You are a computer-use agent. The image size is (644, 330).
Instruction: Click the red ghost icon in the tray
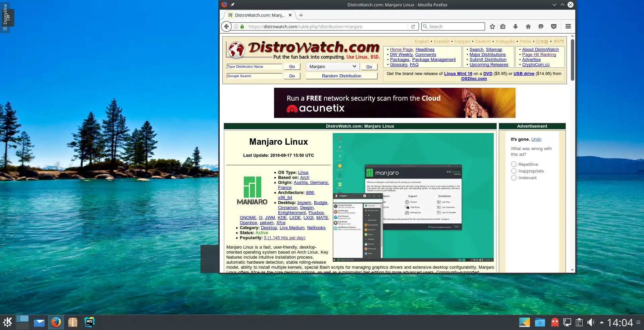[x=555, y=322]
